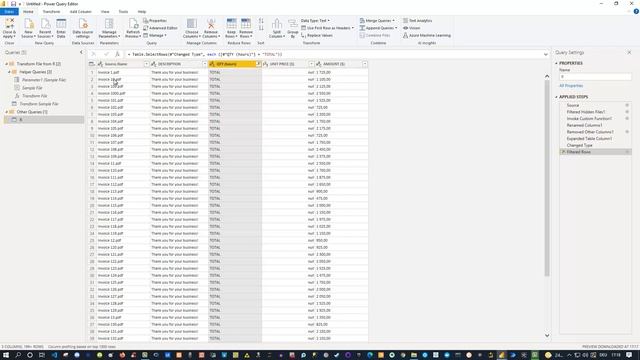Screen dimensions: 640x360
Task: Expand the formula bar with the chevron
Action: [546, 54]
